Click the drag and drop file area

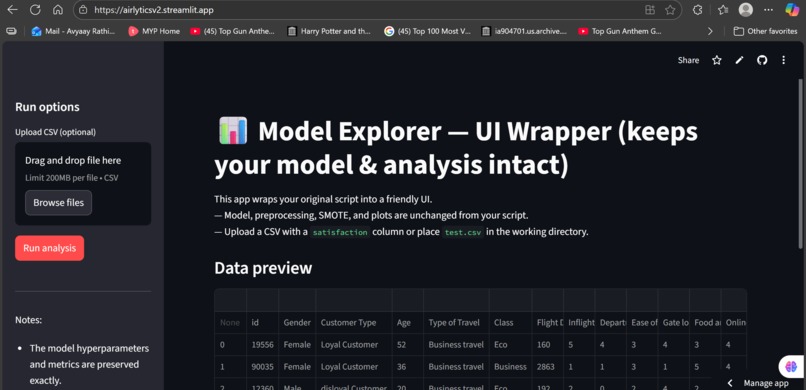pos(83,183)
